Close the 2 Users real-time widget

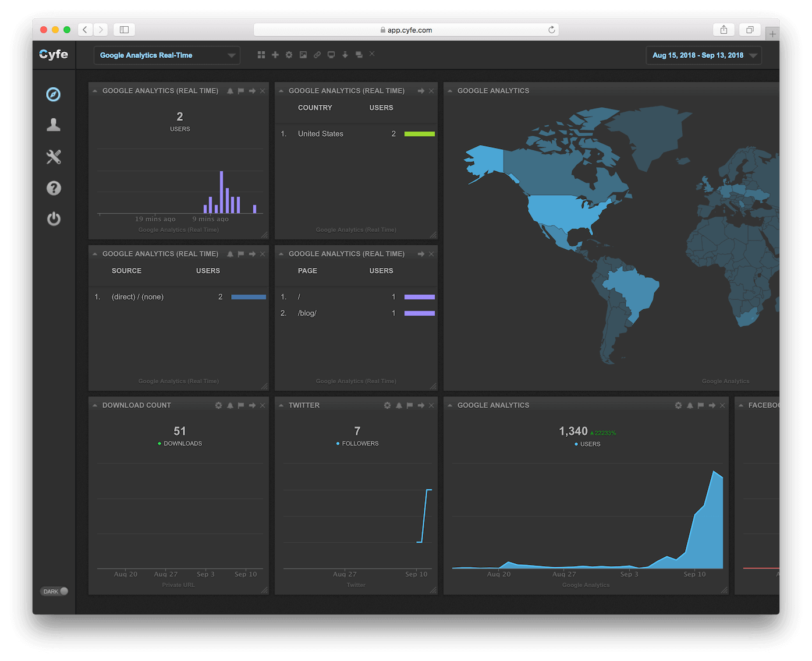click(263, 91)
